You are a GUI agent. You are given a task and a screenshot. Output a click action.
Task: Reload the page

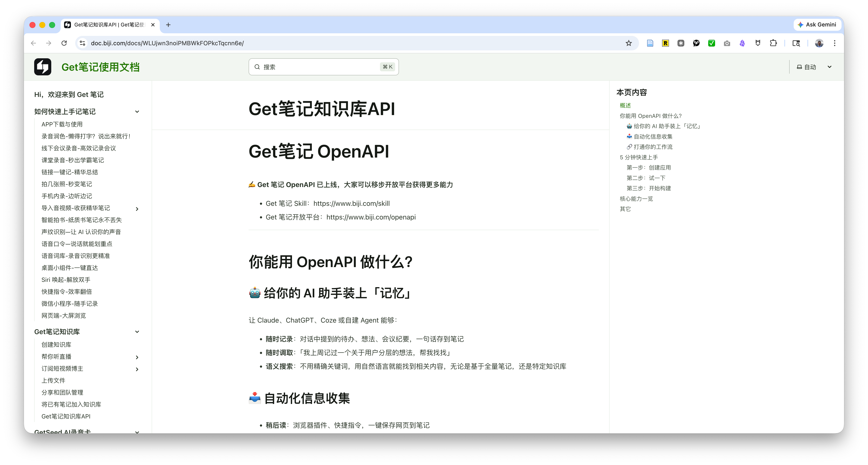[64, 43]
